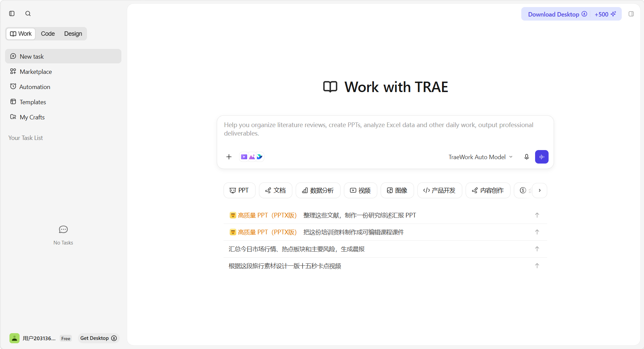
Task: Click the up arrow on the 根据这段旅行素材 row
Action: 537,266
